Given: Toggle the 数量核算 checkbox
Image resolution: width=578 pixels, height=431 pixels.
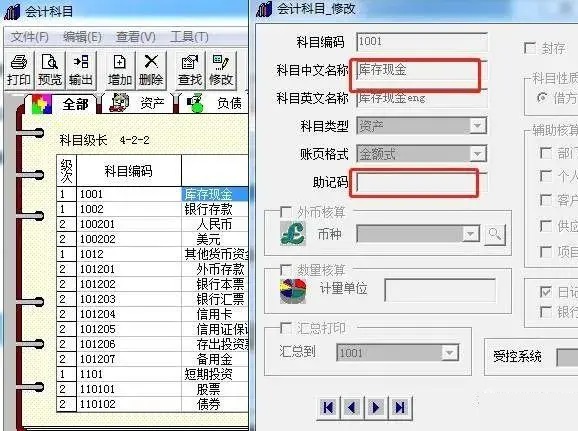Looking at the screenshot, I should [286, 270].
